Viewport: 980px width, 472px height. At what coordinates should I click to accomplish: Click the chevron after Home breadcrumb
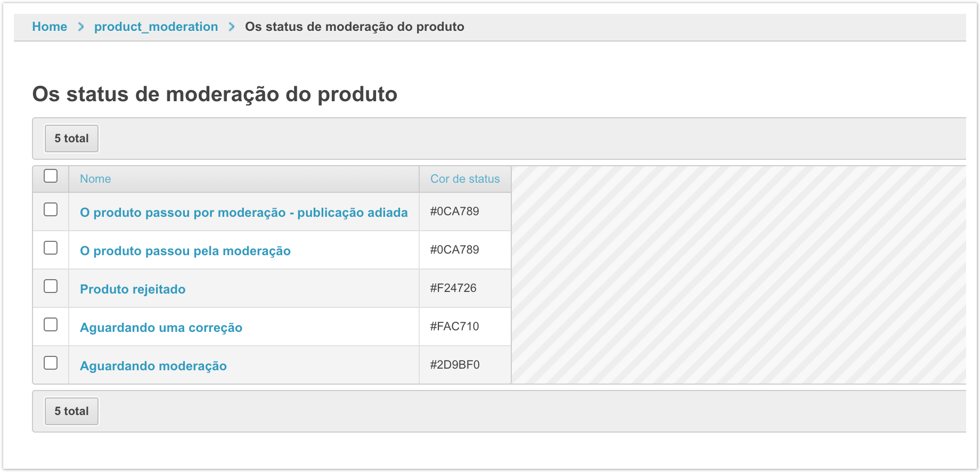click(x=81, y=27)
